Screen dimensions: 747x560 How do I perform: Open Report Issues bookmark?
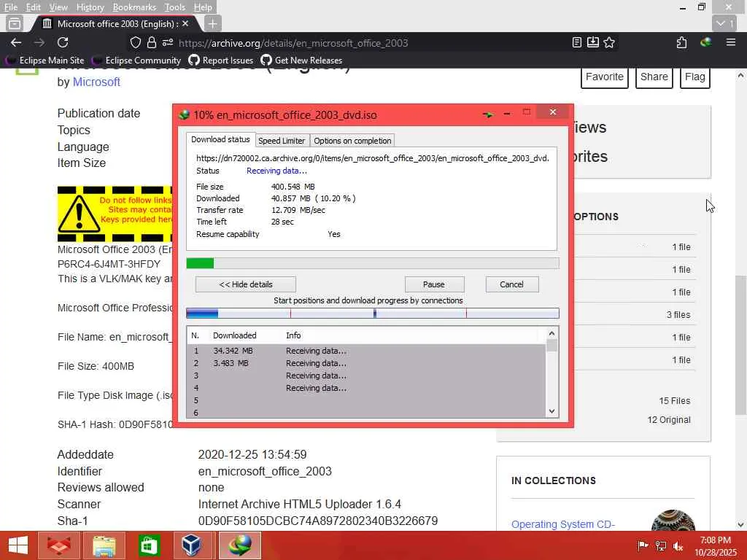coord(221,61)
